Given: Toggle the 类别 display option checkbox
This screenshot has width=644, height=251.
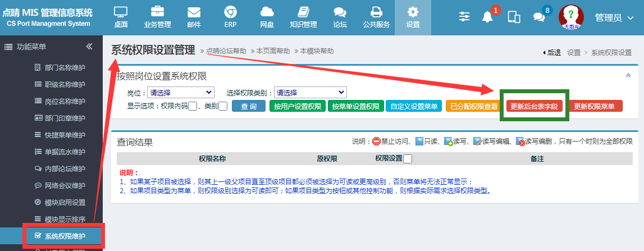Looking at the screenshot, I should 223,106.
